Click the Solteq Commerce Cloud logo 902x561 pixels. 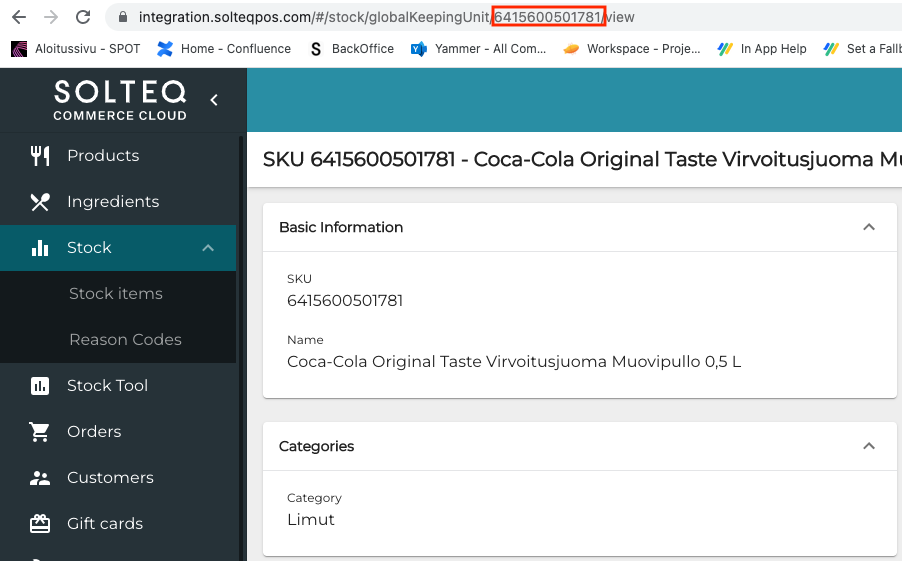tap(120, 100)
